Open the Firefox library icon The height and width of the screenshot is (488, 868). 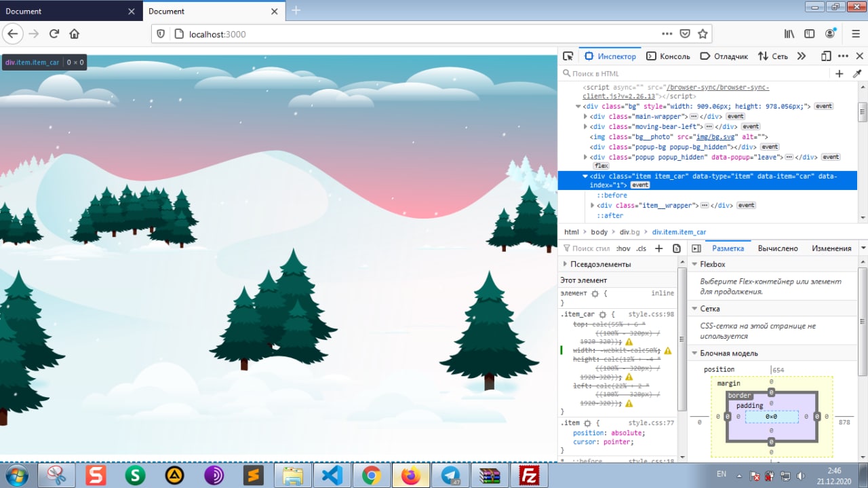(x=789, y=34)
